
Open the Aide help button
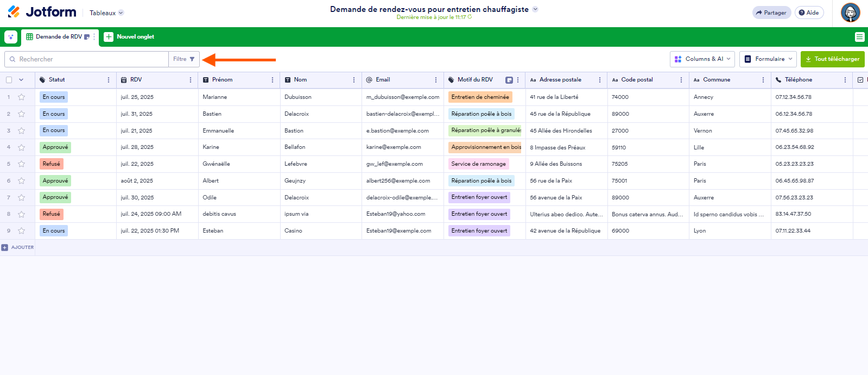point(809,12)
